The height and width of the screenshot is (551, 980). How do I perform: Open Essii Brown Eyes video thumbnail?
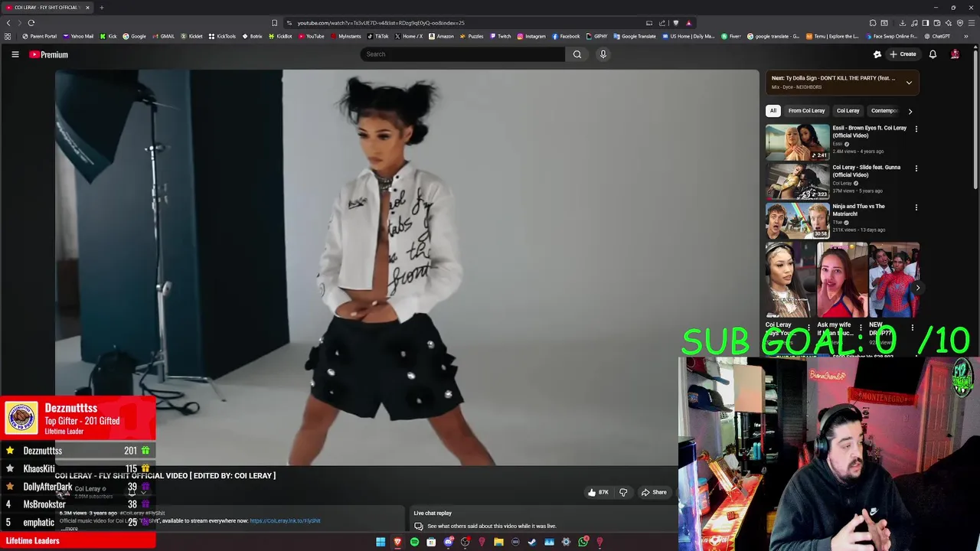click(x=797, y=142)
